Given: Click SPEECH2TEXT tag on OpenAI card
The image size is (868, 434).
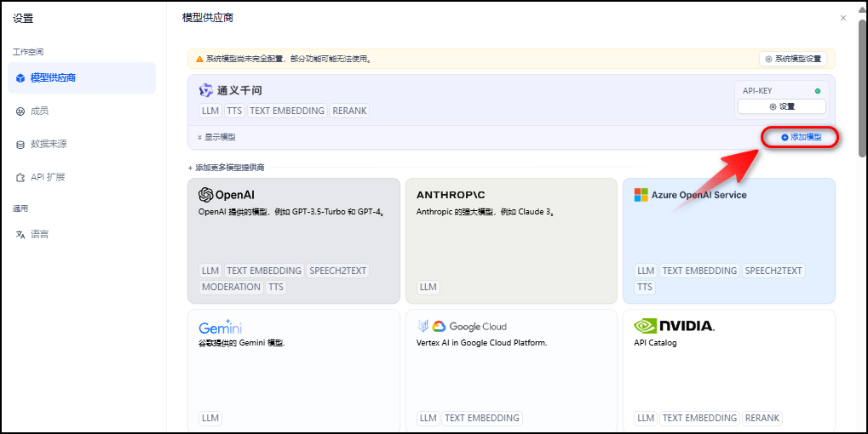Looking at the screenshot, I should click(337, 271).
